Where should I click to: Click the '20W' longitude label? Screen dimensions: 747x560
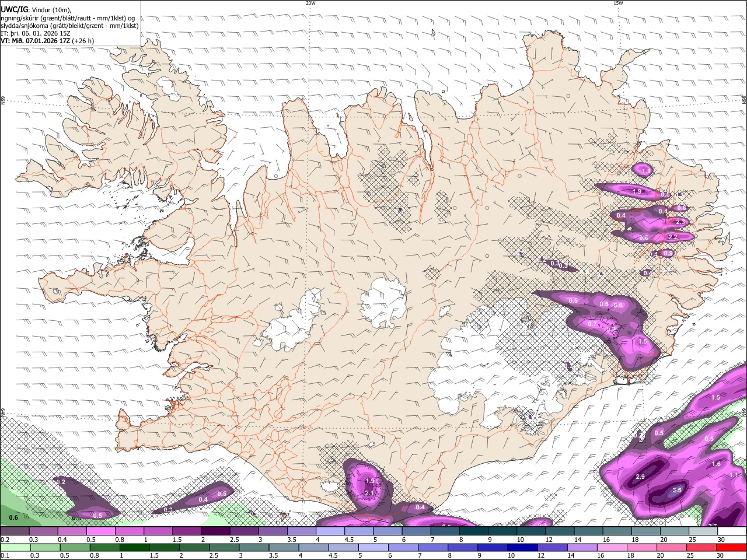(310, 3)
